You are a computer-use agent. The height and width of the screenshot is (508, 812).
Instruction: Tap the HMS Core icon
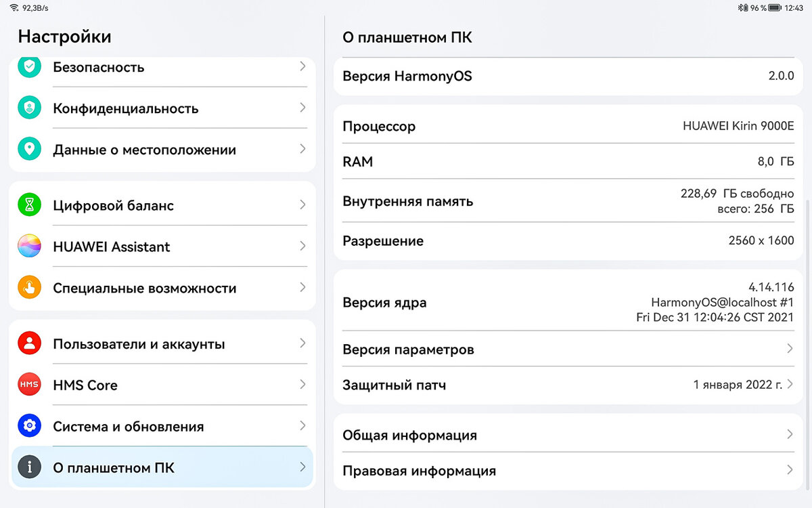click(x=29, y=385)
